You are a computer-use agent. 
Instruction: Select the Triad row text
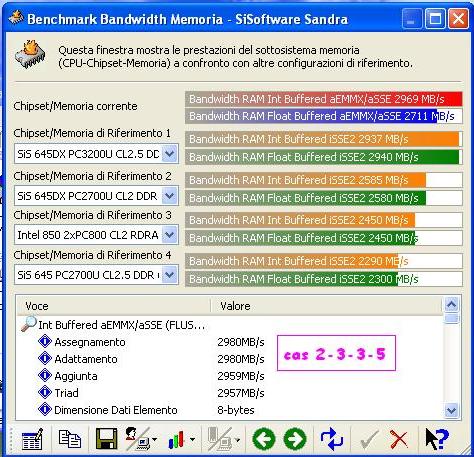coord(67,393)
